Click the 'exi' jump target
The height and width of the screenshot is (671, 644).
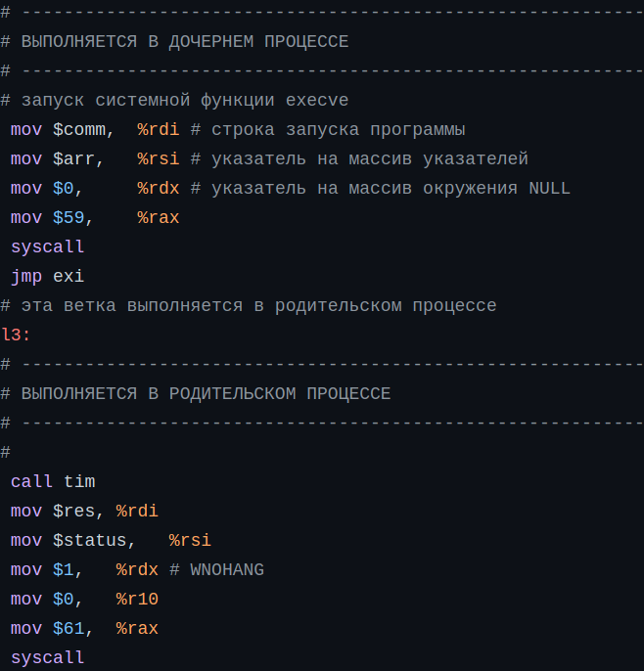point(69,277)
